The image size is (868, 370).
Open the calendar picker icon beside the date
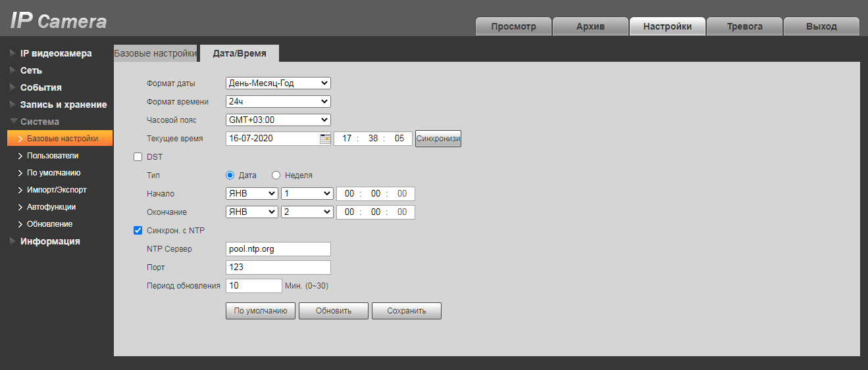click(325, 139)
